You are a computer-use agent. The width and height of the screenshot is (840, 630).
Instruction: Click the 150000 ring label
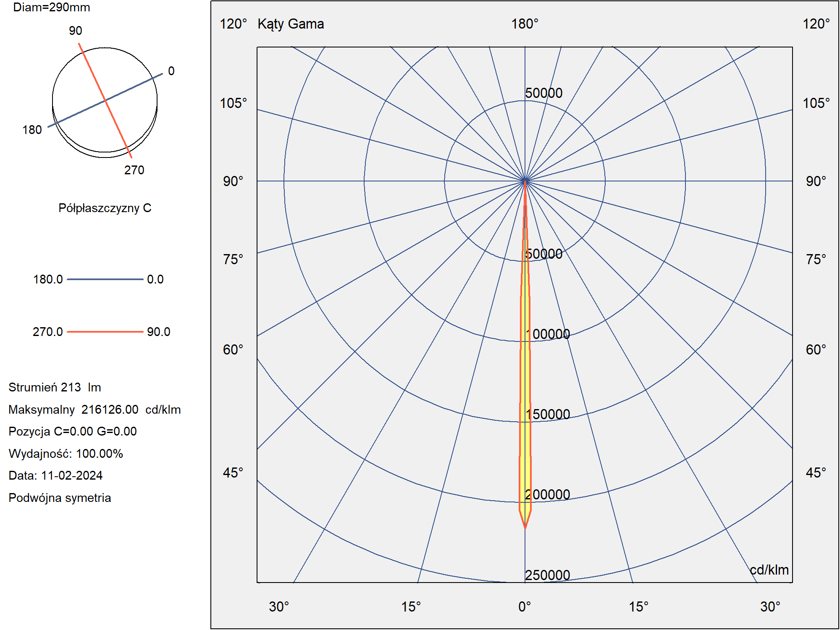548,414
